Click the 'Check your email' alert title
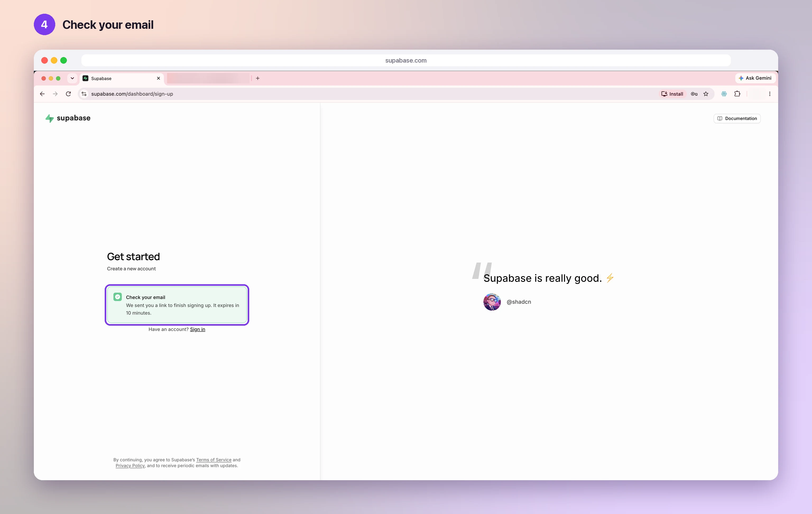Screen dimensions: 812x514 click(x=145, y=297)
